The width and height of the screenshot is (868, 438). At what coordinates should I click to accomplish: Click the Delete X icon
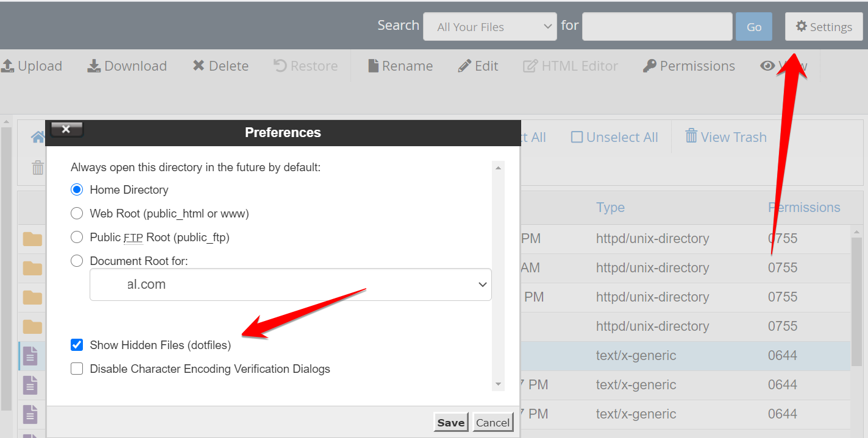tap(198, 66)
